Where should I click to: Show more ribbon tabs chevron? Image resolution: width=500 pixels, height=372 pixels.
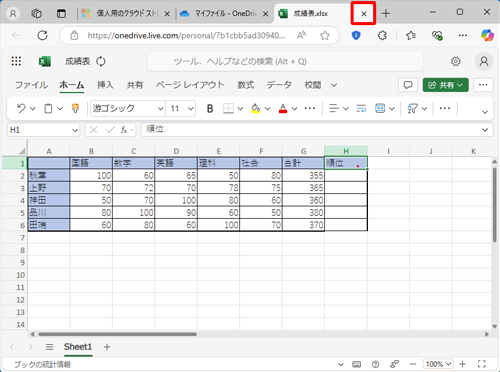[334, 85]
